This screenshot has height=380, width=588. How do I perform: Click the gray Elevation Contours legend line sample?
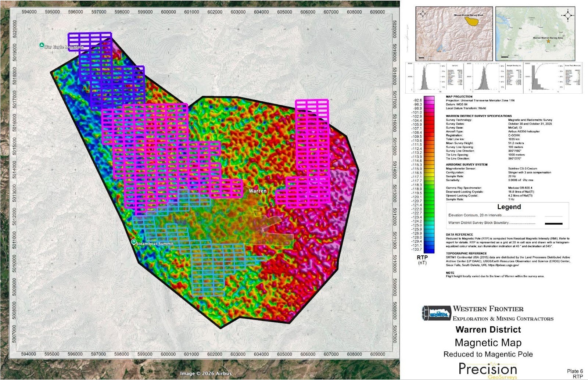(x=552, y=216)
